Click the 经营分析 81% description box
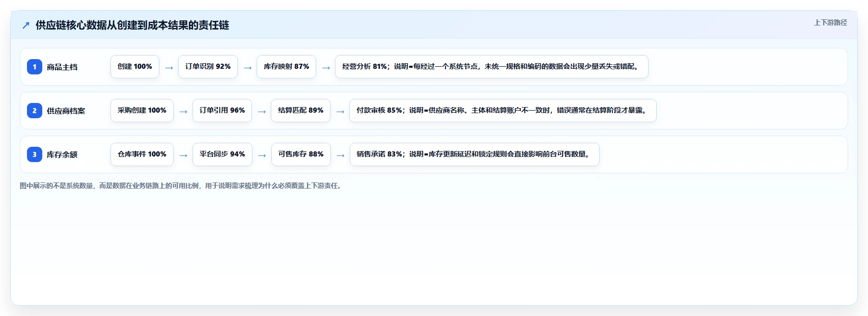868x316 pixels. 491,67
